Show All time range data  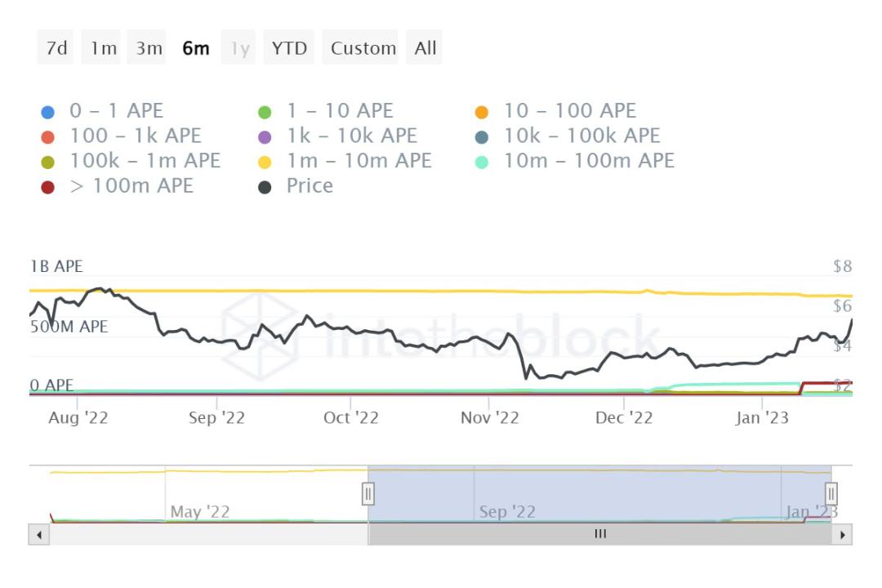(425, 48)
